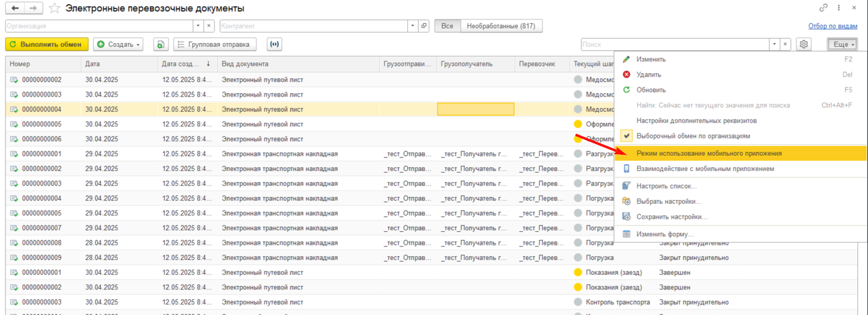
Task: Click the document-with-plus icon in toolbar
Action: (160, 45)
